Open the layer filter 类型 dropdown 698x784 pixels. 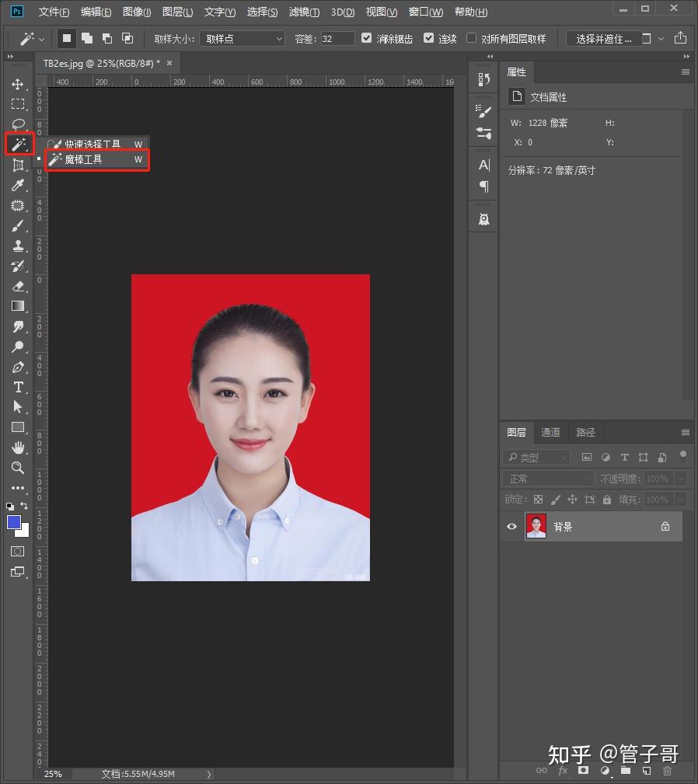[536, 457]
